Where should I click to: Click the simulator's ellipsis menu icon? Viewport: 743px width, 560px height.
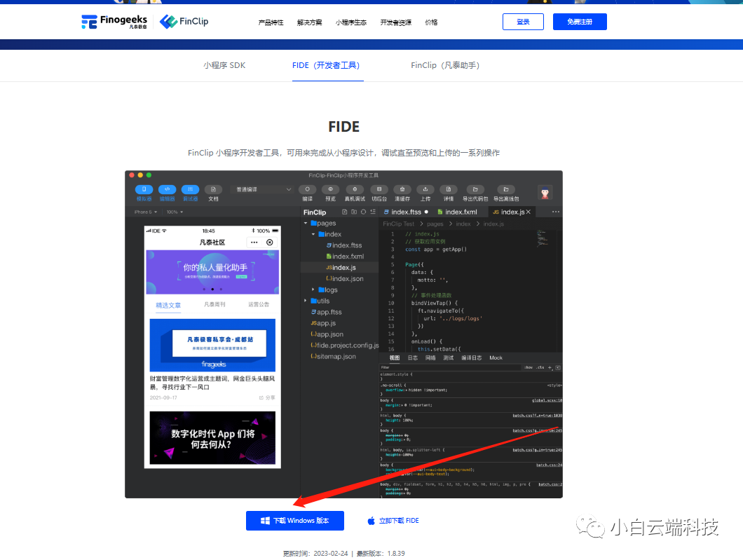tap(254, 243)
